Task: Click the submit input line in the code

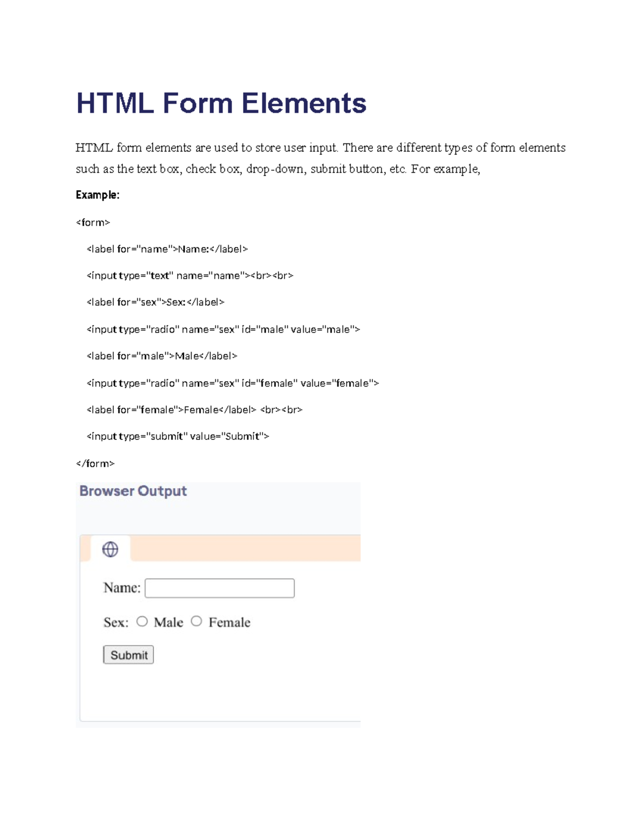Action: [x=178, y=436]
